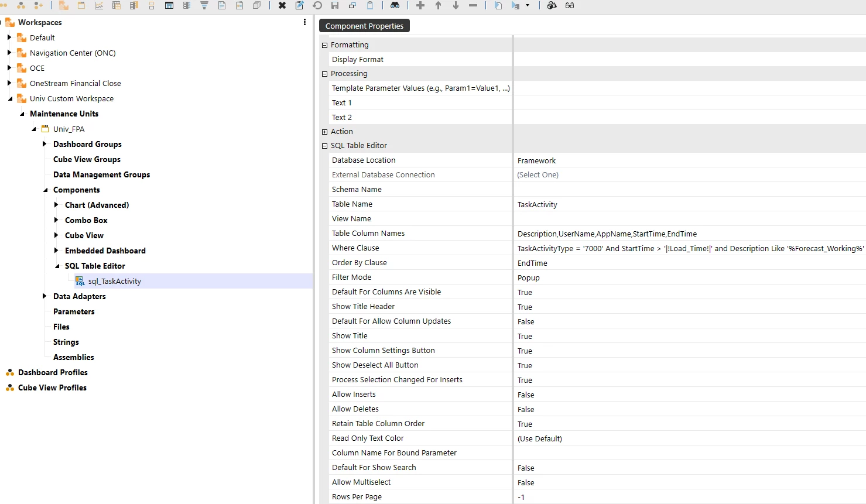Click the glasses view icon in toolbar
The image size is (866, 504).
pos(570,5)
